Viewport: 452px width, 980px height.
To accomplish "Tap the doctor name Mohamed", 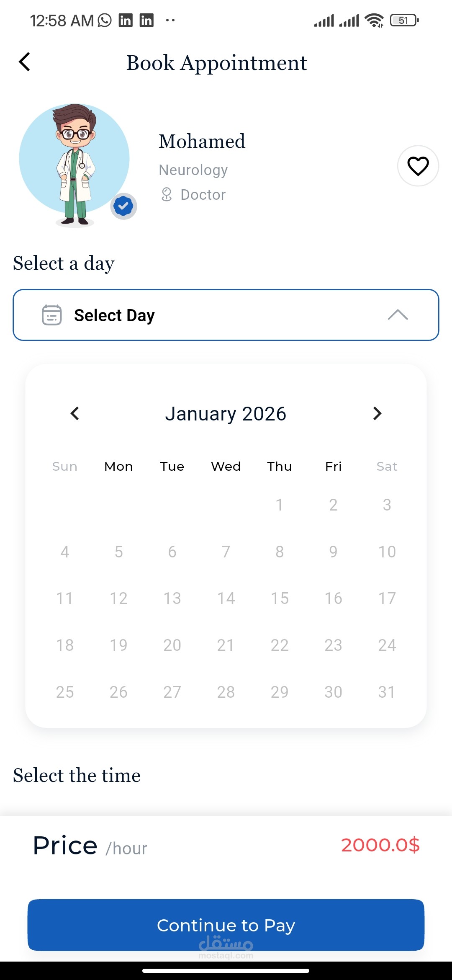I will [202, 141].
